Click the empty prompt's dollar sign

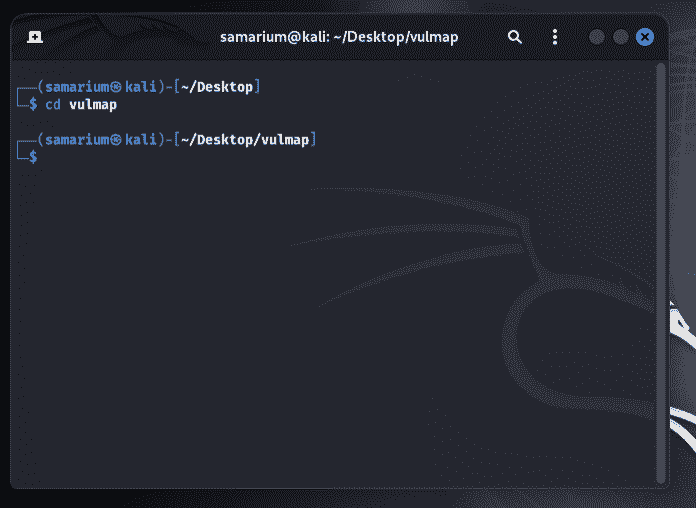[33, 157]
